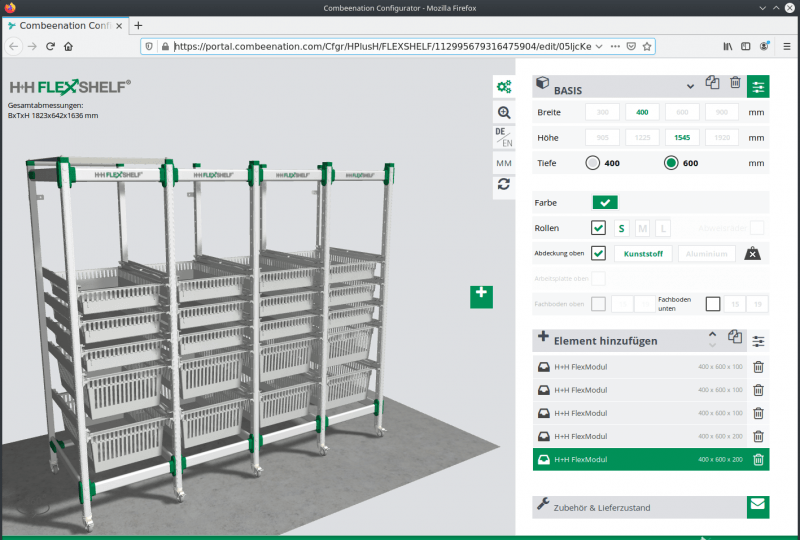The image size is (800, 540).
Task: Click the green plus add-shelf button
Action: (481, 297)
